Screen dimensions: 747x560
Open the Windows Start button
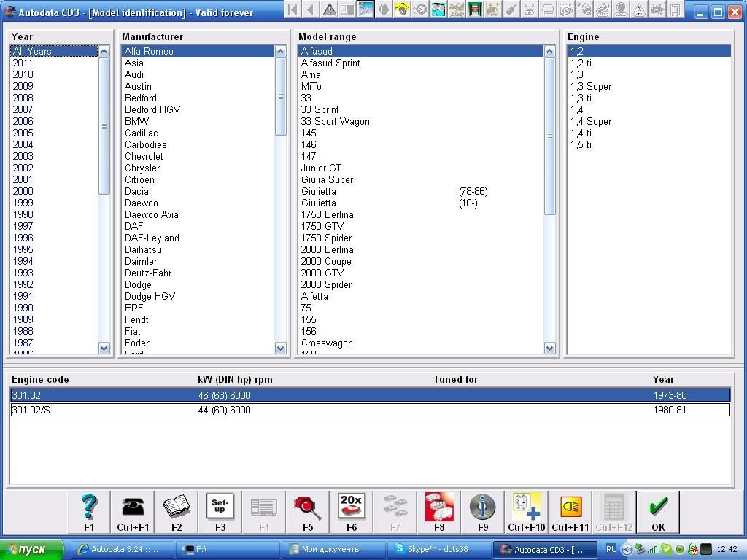coord(31,549)
